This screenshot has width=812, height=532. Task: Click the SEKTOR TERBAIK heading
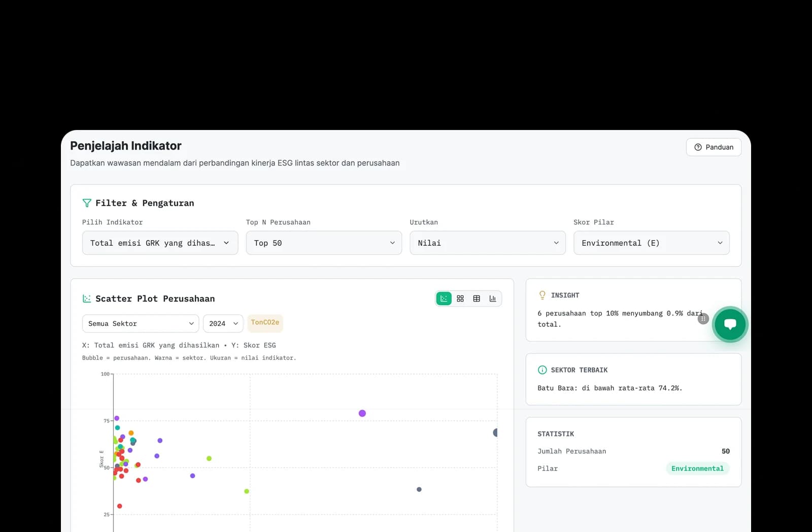[579, 370]
